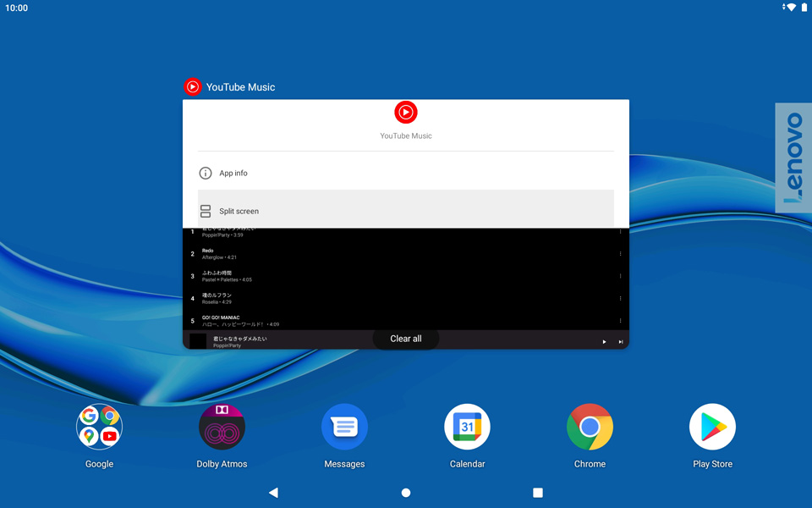Tap the mini-player album thumbnail
The image size is (812, 508).
pos(198,341)
